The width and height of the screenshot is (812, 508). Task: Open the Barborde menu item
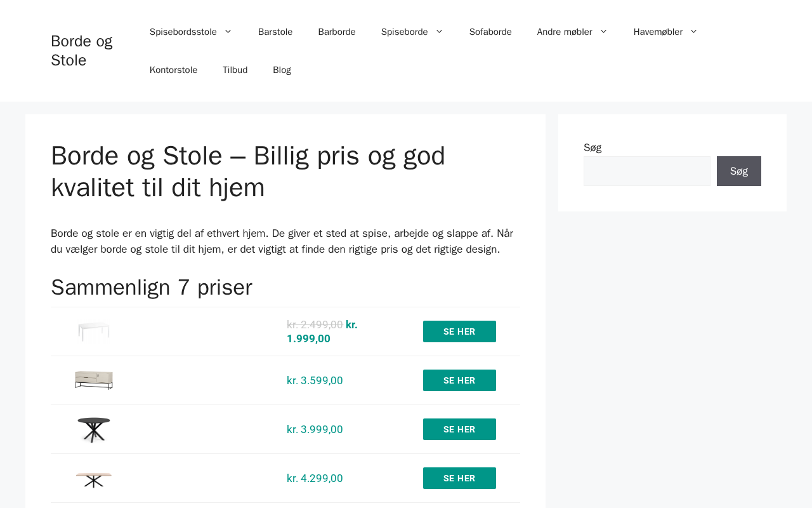tap(337, 32)
